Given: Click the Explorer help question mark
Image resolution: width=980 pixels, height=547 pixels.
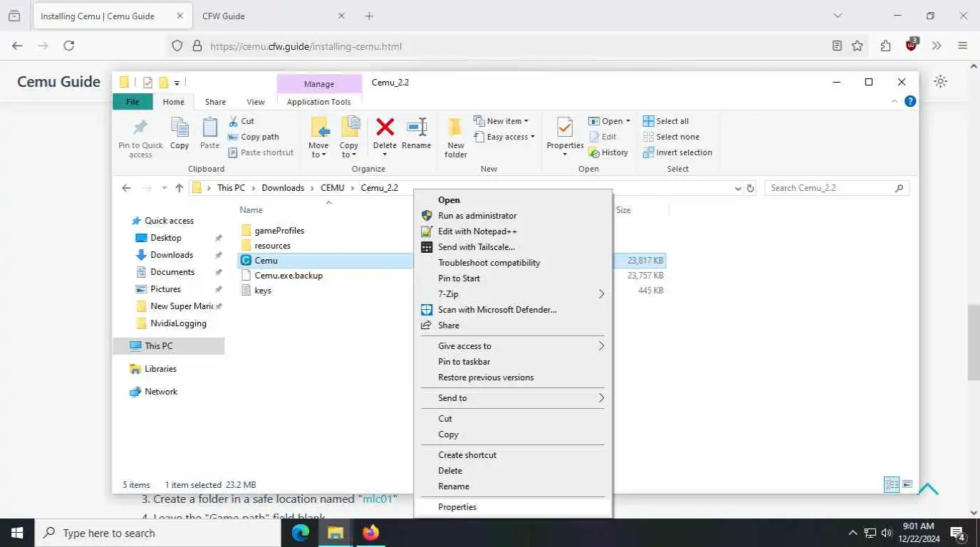Looking at the screenshot, I should coord(909,101).
